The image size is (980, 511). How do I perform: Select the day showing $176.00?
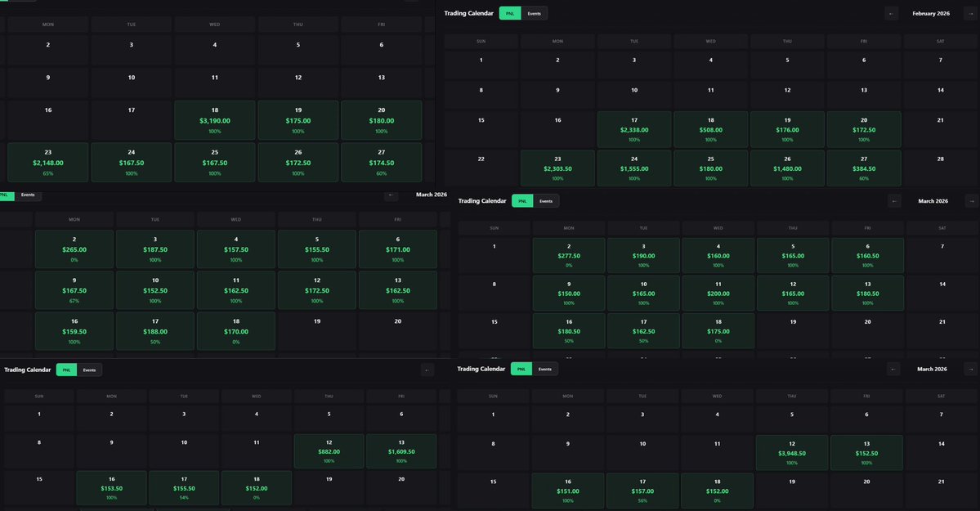coord(787,129)
